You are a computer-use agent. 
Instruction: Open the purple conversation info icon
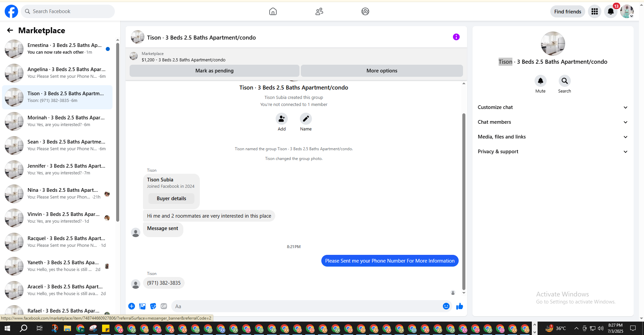click(x=456, y=37)
